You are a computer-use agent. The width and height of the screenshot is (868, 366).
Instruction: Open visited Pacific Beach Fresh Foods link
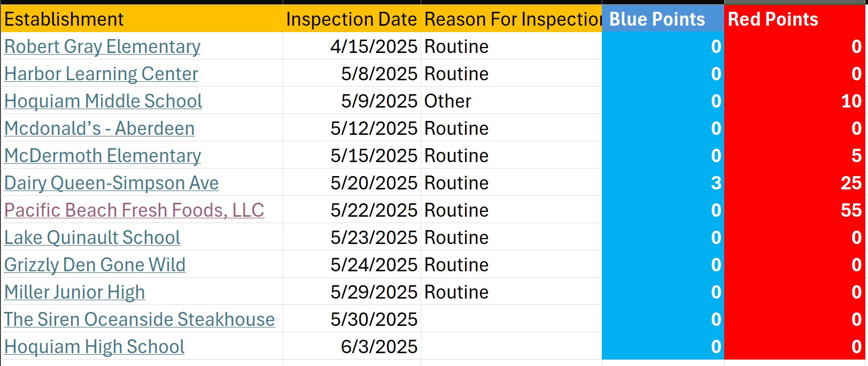pos(134,210)
